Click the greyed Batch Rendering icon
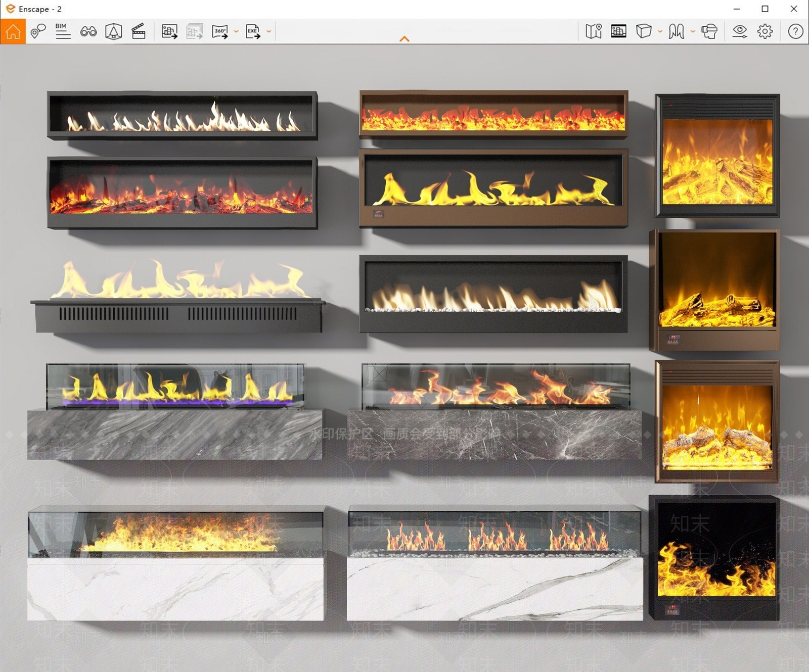The image size is (809, 672). click(195, 31)
